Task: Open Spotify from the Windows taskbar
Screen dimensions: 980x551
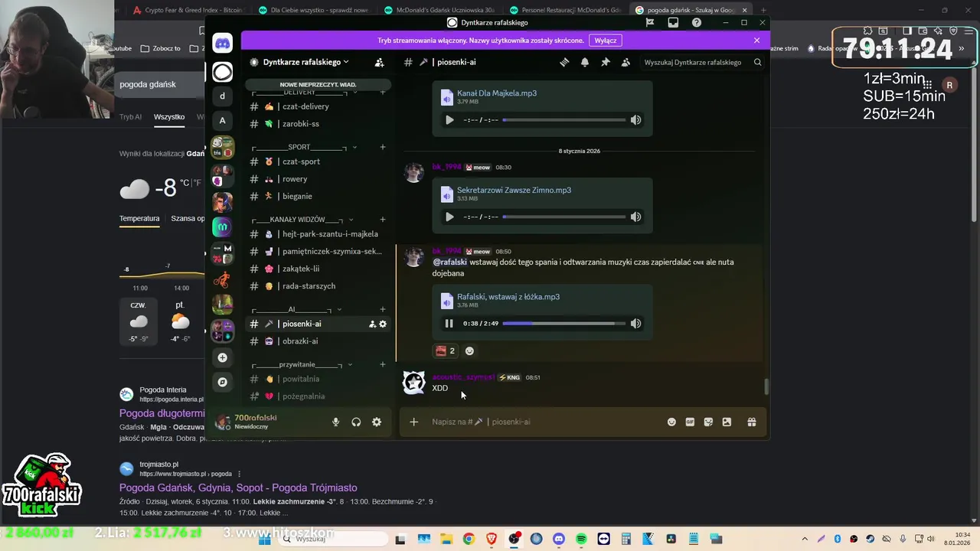Action: (581, 539)
